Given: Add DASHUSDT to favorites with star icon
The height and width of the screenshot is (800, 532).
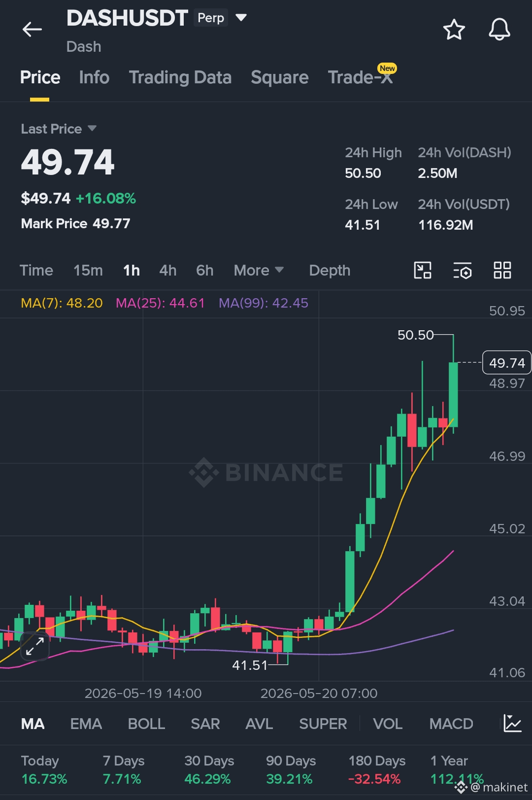Looking at the screenshot, I should pyautogui.click(x=454, y=30).
